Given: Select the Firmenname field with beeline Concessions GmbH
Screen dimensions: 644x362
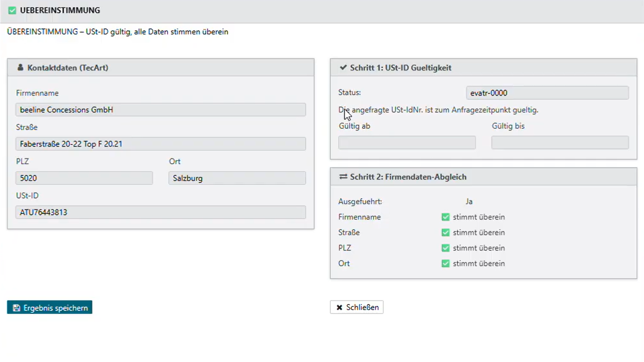Looking at the screenshot, I should 161,110.
